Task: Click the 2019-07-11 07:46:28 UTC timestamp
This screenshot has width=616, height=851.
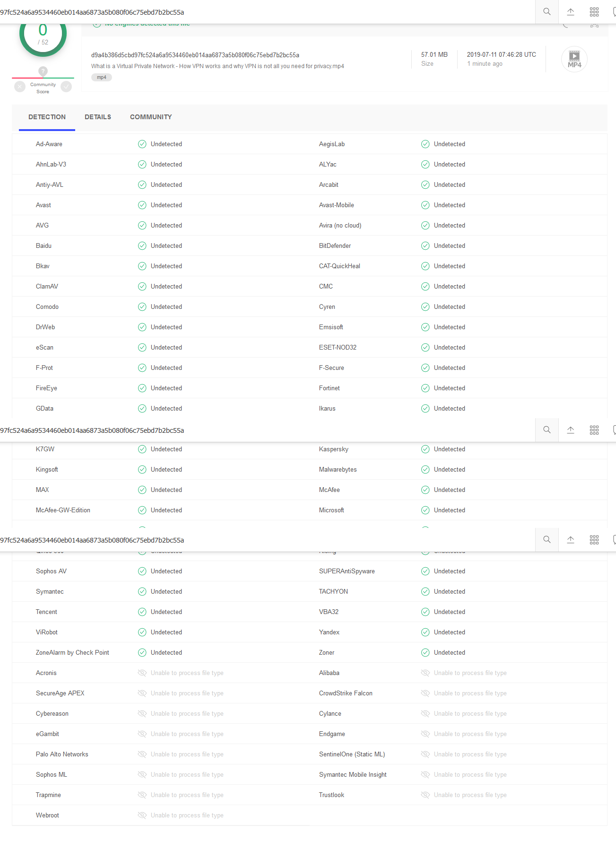Action: 502,54
